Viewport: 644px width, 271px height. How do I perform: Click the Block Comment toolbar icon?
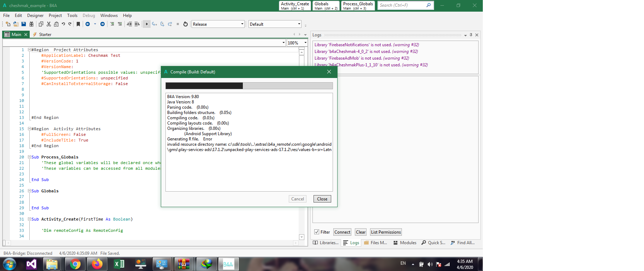pyautogui.click(x=112, y=24)
